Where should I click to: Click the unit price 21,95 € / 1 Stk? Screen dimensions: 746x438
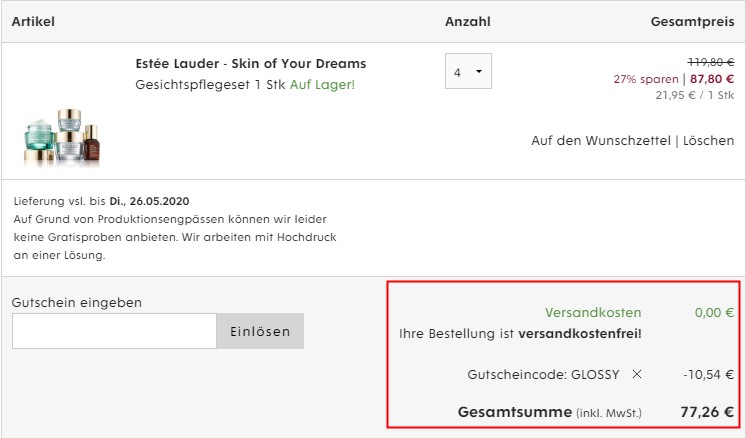695,95
